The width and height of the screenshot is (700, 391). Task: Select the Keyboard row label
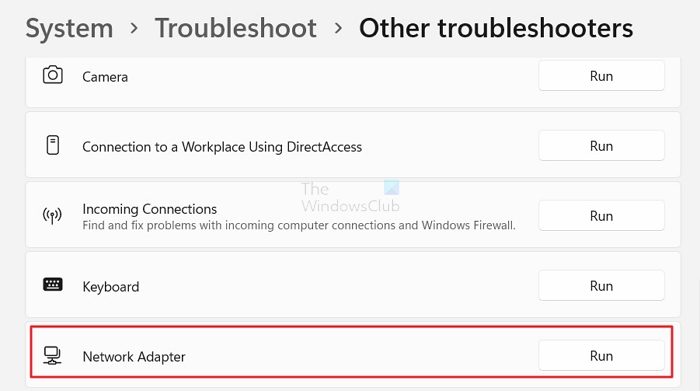coord(111,287)
